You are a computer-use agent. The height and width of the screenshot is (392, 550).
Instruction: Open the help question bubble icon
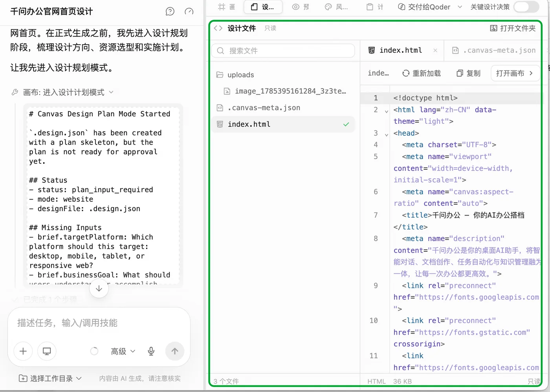tap(170, 11)
